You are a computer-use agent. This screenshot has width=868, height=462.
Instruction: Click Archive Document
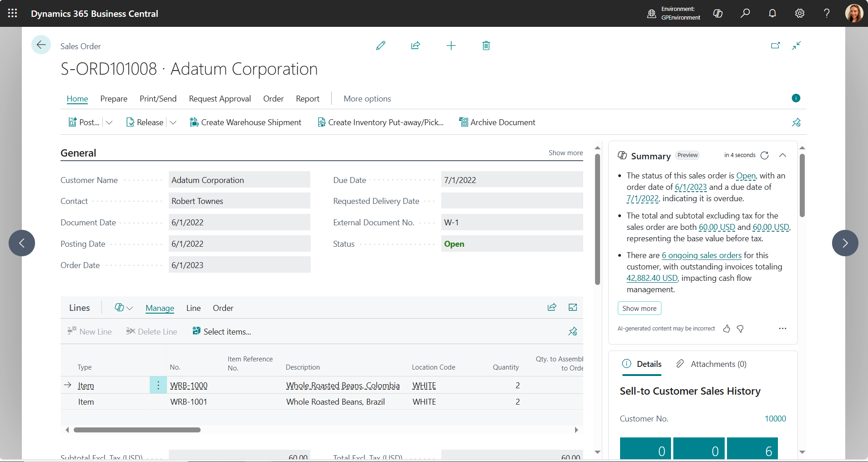(x=497, y=122)
